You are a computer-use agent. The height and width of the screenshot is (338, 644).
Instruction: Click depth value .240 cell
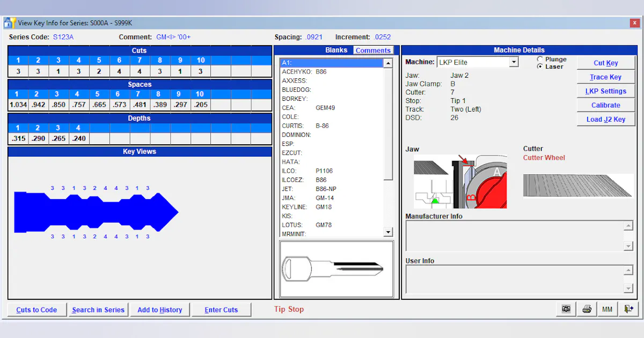click(79, 138)
